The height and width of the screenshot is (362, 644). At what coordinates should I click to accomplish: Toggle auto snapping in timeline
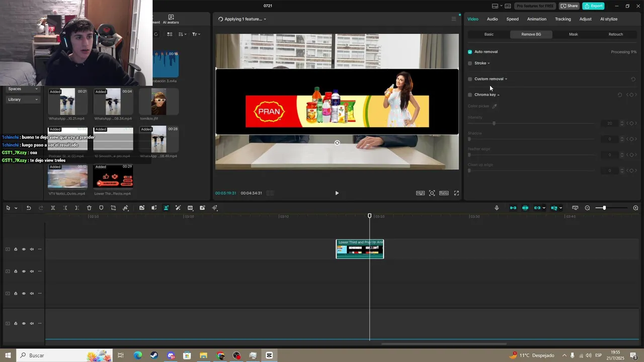[525, 208]
